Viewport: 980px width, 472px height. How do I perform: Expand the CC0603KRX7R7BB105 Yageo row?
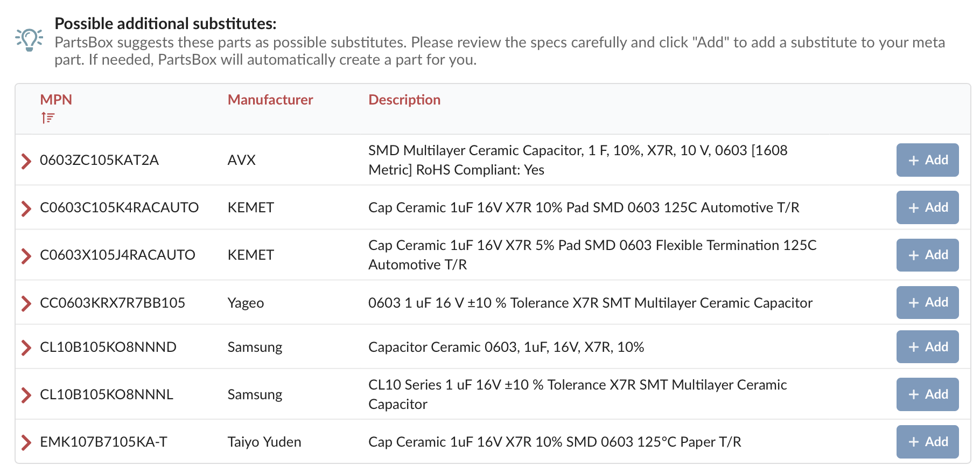(26, 303)
